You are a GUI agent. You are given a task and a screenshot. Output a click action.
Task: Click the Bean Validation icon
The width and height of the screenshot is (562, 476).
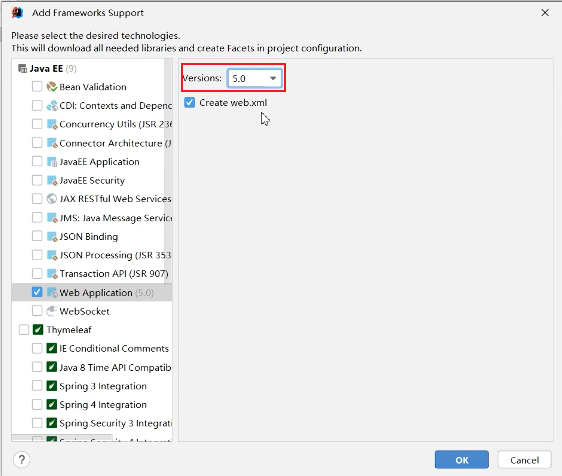click(x=52, y=87)
